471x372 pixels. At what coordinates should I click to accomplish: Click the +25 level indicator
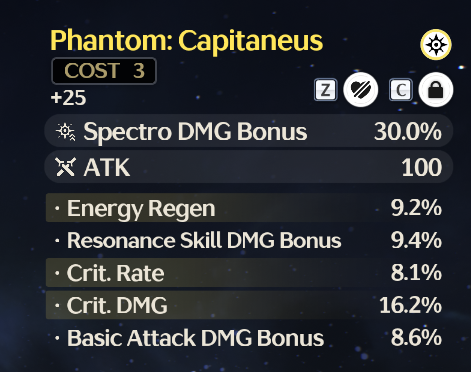68,98
